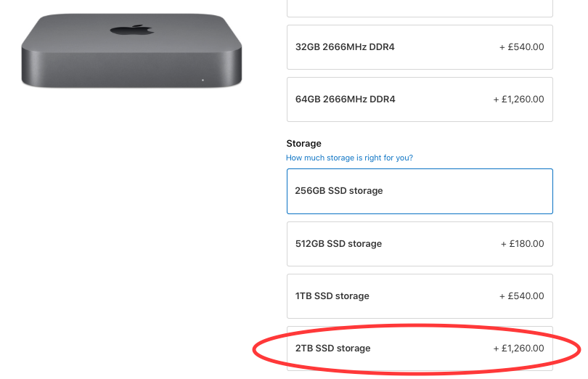The image size is (588, 379).
Task: Pick the 1TB SSD storage option
Action: tap(420, 296)
